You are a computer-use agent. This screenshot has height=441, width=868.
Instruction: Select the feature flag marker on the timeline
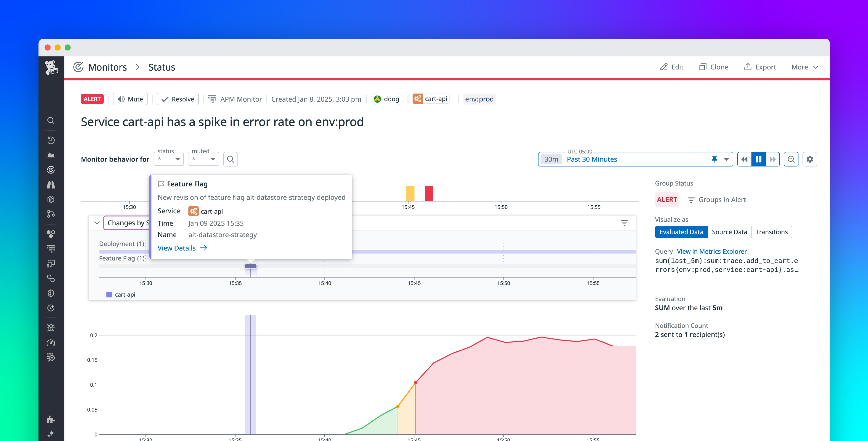251,266
